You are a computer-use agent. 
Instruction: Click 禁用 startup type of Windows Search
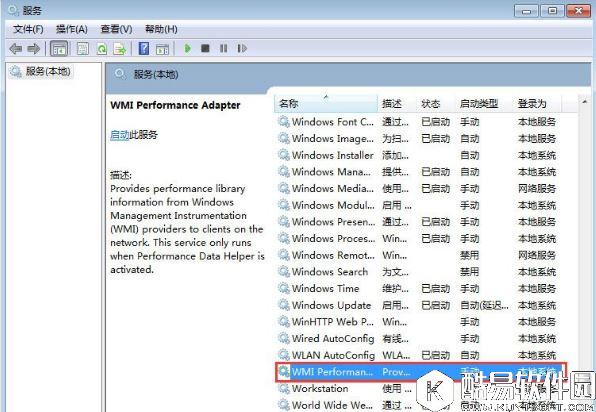click(469, 272)
